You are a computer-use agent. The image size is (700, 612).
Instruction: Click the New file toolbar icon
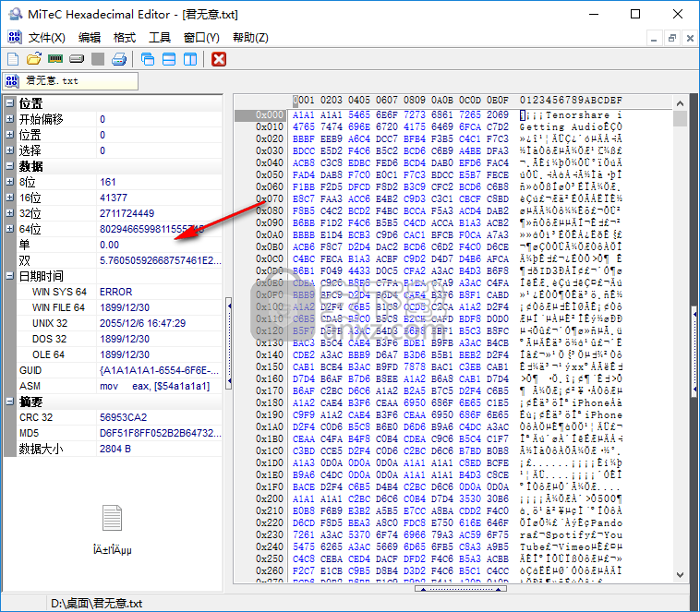point(14,59)
